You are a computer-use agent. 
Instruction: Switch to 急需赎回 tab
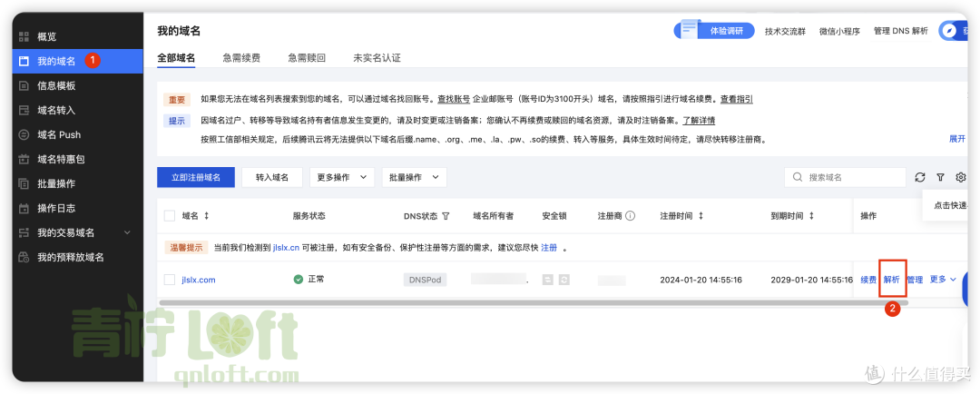307,57
